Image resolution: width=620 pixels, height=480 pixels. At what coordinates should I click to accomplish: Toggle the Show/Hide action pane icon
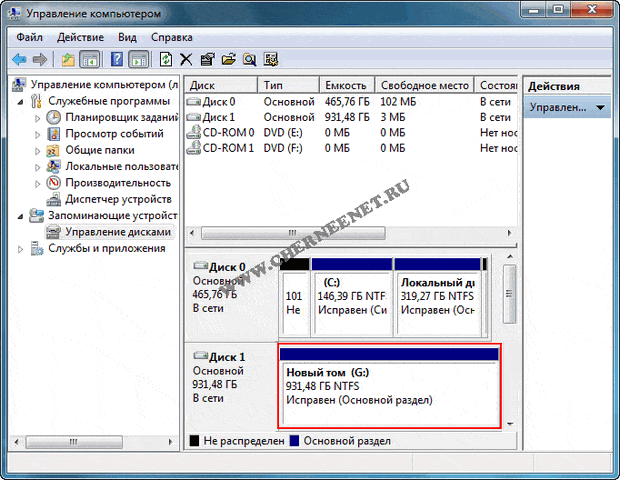pyautogui.click(x=139, y=60)
